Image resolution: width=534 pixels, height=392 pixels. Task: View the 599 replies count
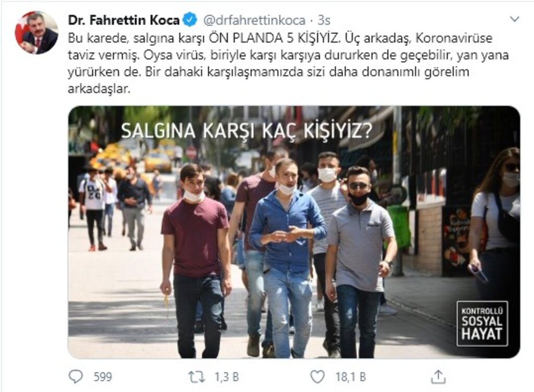point(103,377)
